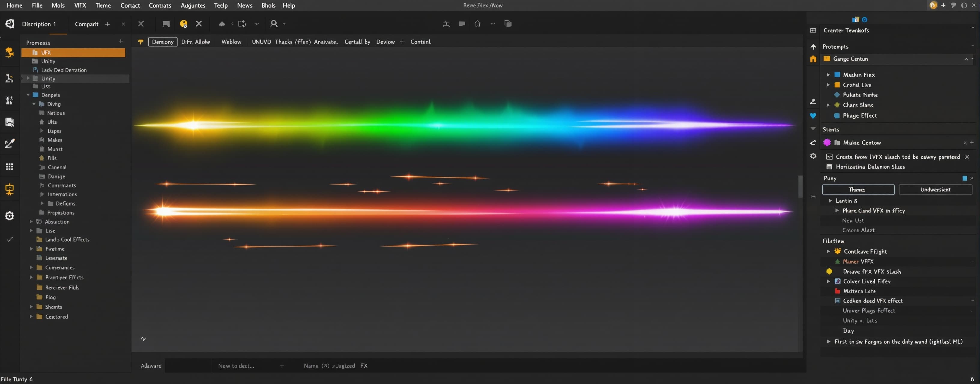This screenshot has width=980, height=384.
Task: Click the orange home icon in right strip
Action: (x=813, y=59)
